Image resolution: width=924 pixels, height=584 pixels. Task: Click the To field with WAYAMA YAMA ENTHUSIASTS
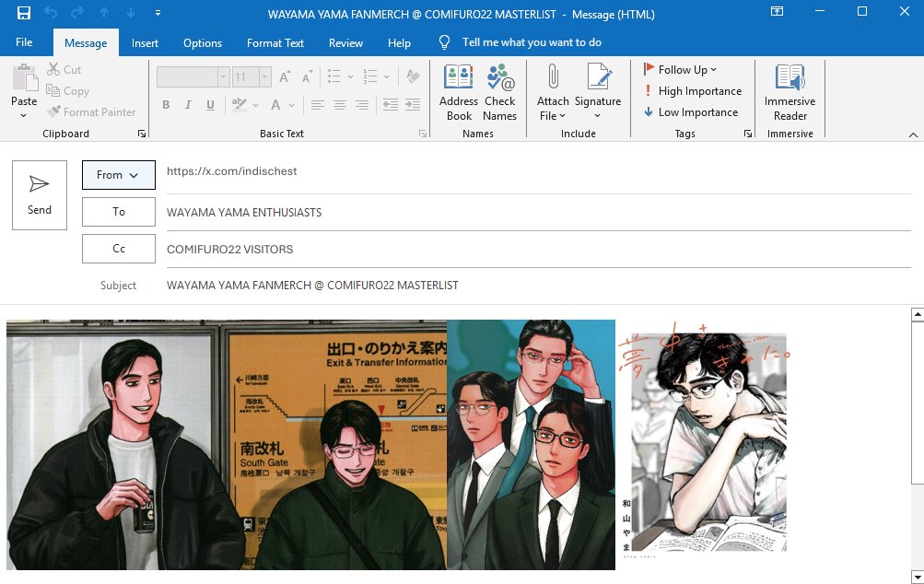[538, 212]
